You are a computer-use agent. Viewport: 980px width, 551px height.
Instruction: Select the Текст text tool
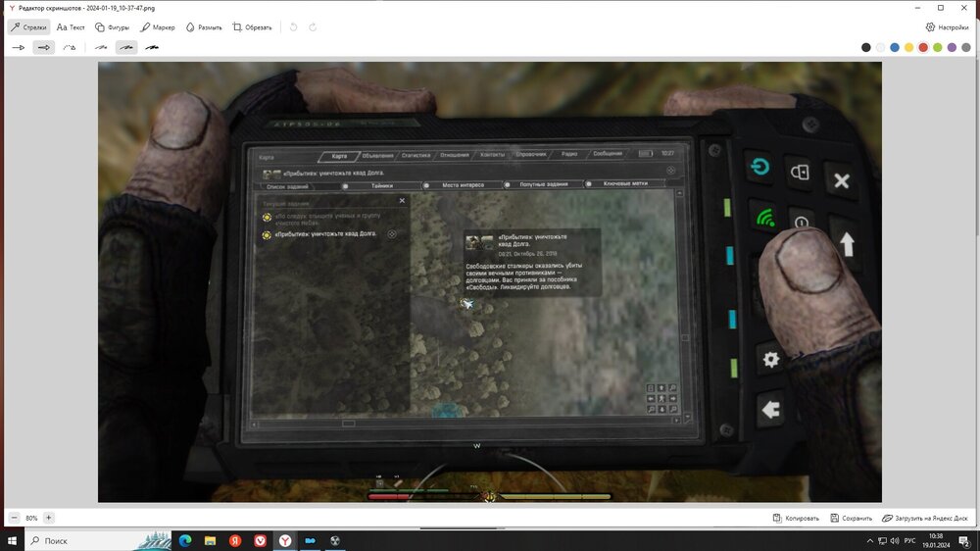(70, 26)
